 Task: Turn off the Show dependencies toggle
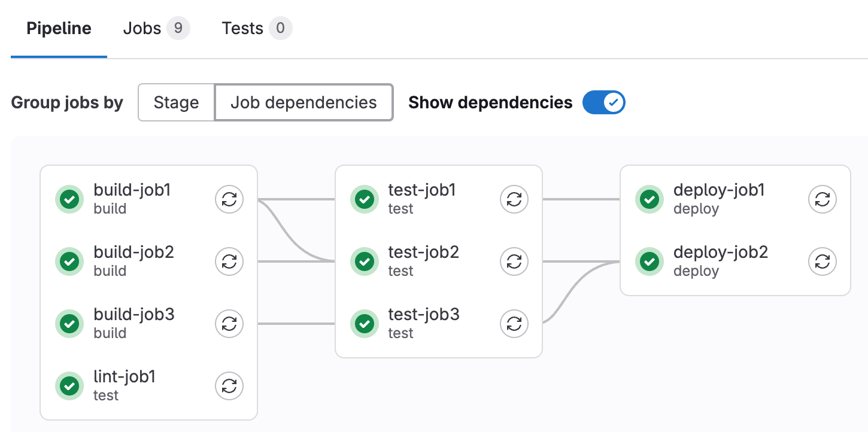coord(603,102)
